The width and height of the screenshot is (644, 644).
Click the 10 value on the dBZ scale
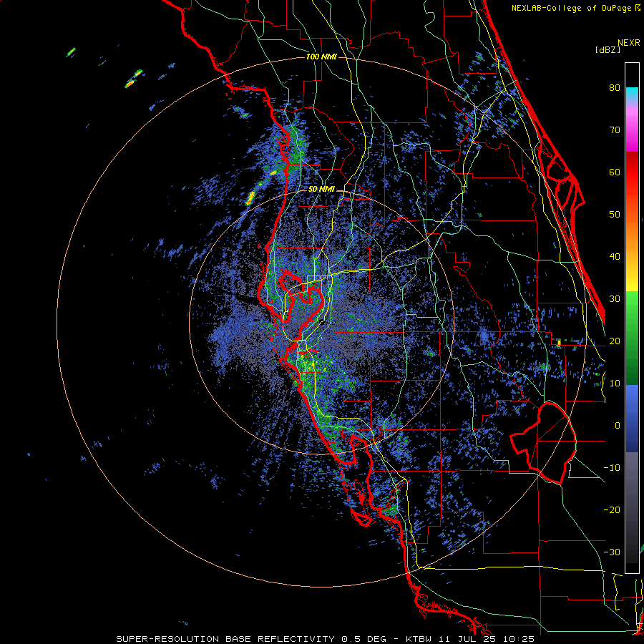615,384
